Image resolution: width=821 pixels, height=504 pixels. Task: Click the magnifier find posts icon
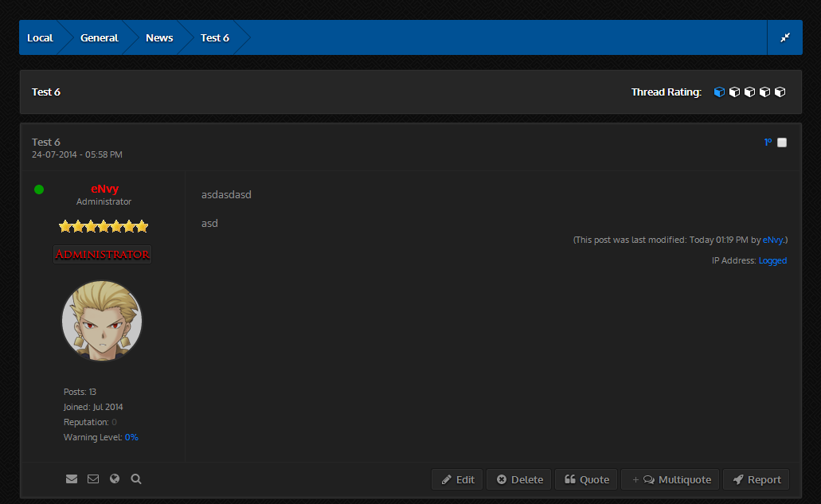[136, 479]
